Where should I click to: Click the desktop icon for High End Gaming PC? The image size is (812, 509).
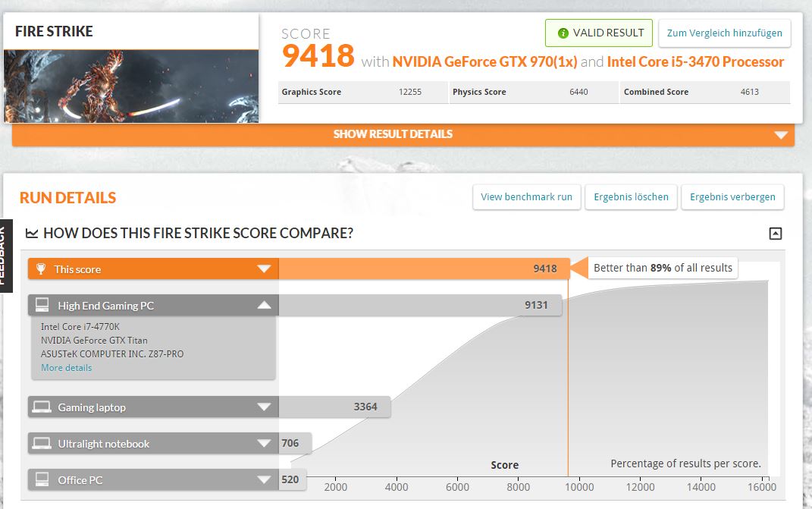(42, 305)
